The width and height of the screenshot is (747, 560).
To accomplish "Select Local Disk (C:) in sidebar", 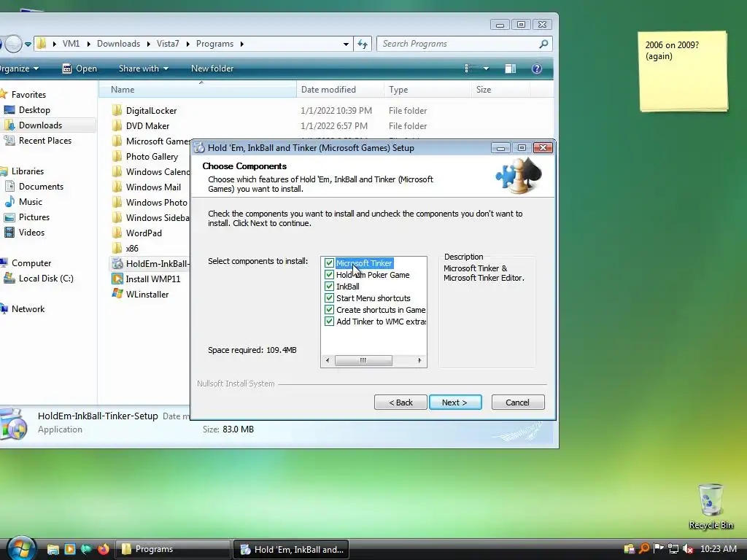I will (x=46, y=279).
